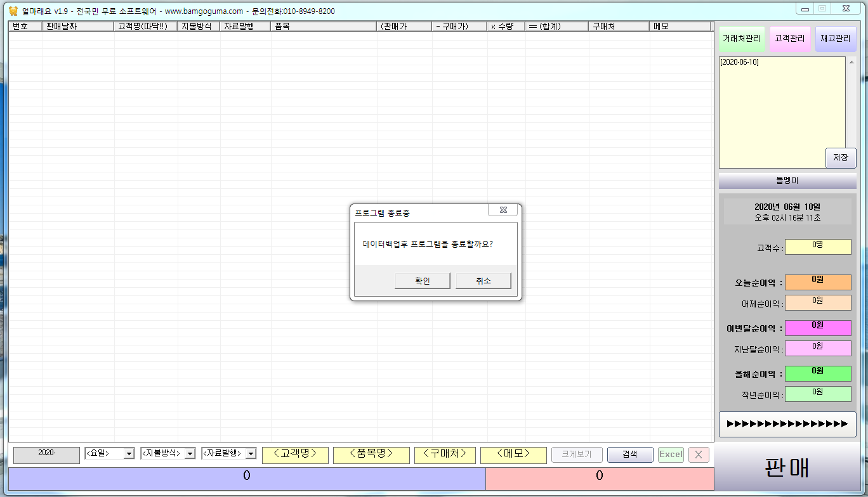Click the app icon in title bar
868x497 pixels.
(13, 11)
